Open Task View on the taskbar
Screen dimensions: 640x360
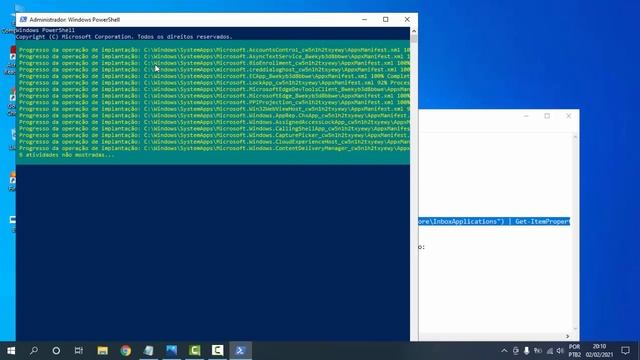(x=79, y=351)
